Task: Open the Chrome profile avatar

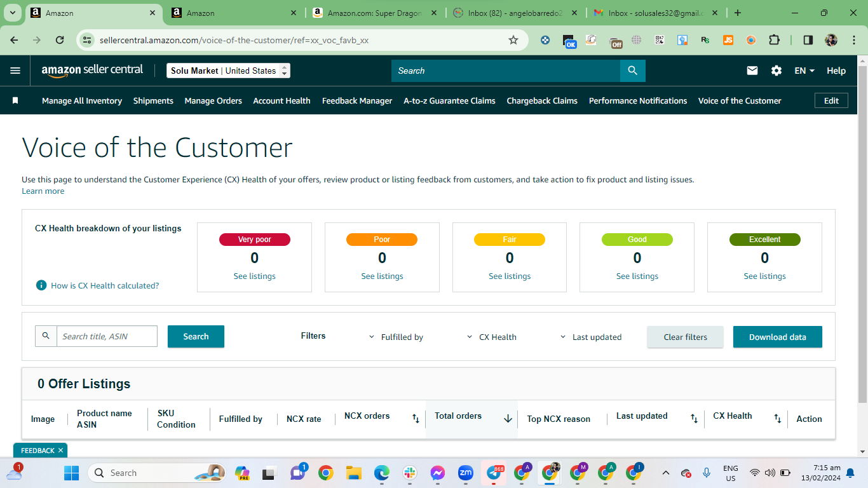Action: [x=831, y=40]
